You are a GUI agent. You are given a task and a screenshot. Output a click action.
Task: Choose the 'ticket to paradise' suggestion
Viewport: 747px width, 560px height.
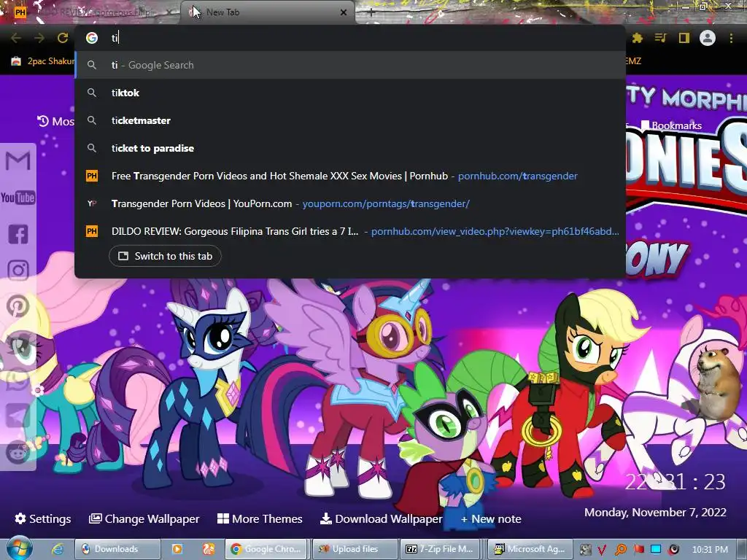[x=350, y=148]
